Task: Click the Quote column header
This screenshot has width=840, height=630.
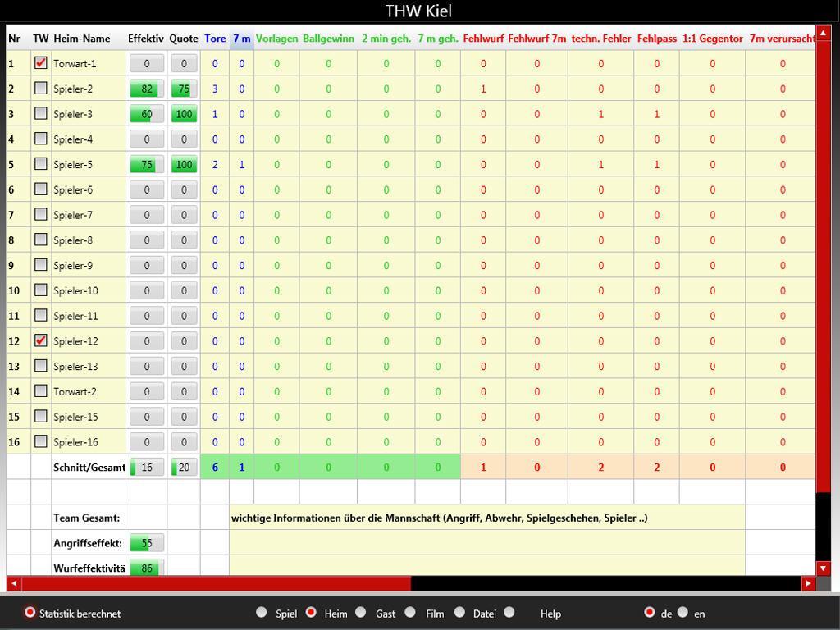Action: click(x=184, y=39)
